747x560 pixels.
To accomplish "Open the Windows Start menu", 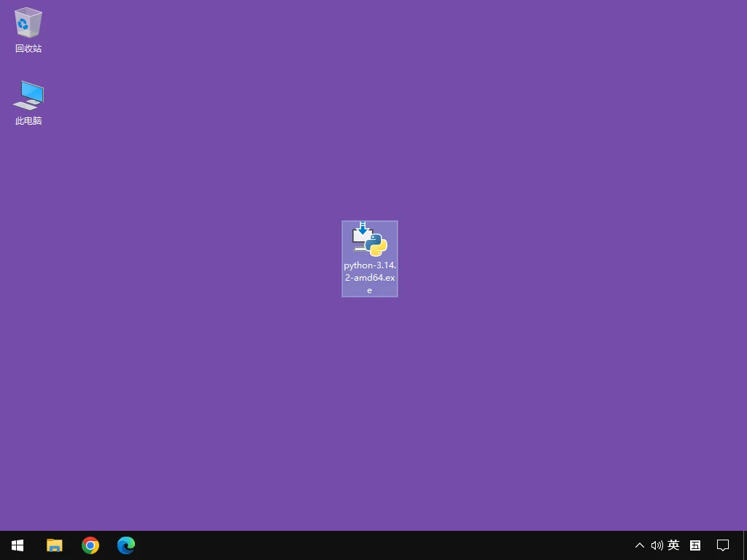I will tap(18, 545).
